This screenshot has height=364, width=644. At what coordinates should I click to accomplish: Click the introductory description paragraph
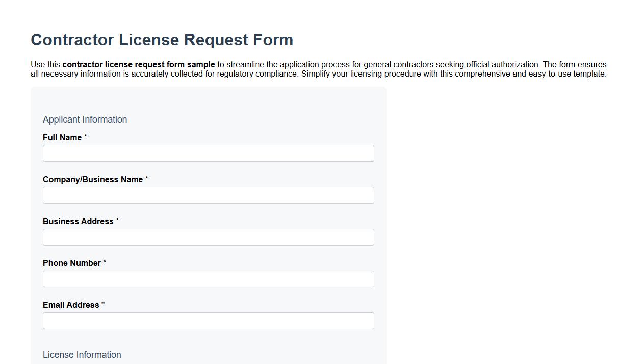tap(319, 69)
